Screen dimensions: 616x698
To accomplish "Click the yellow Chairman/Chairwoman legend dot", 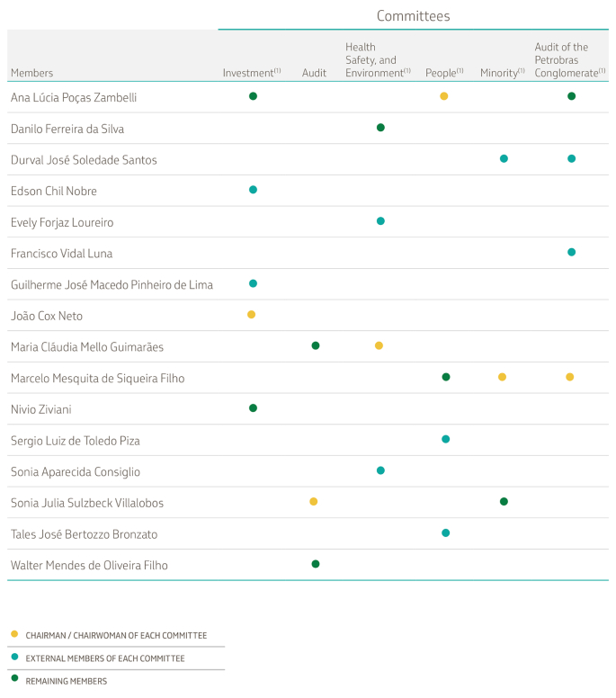I will pyautogui.click(x=14, y=635).
